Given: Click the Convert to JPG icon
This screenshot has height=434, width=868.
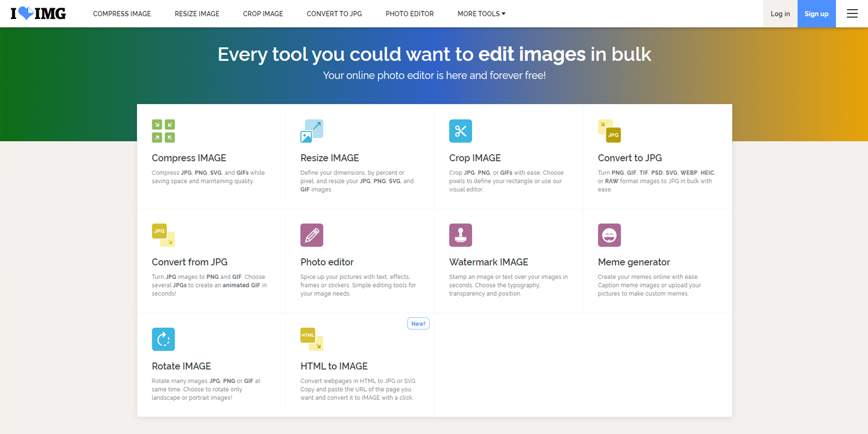Looking at the screenshot, I should (609, 131).
